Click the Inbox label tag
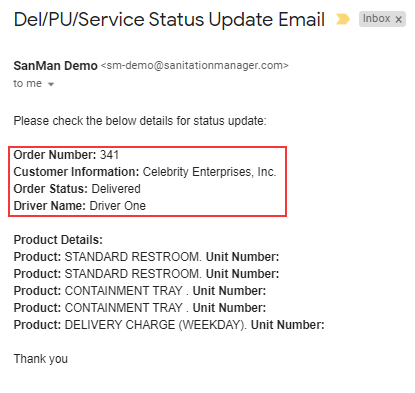The image size is (415, 393). pos(376,19)
